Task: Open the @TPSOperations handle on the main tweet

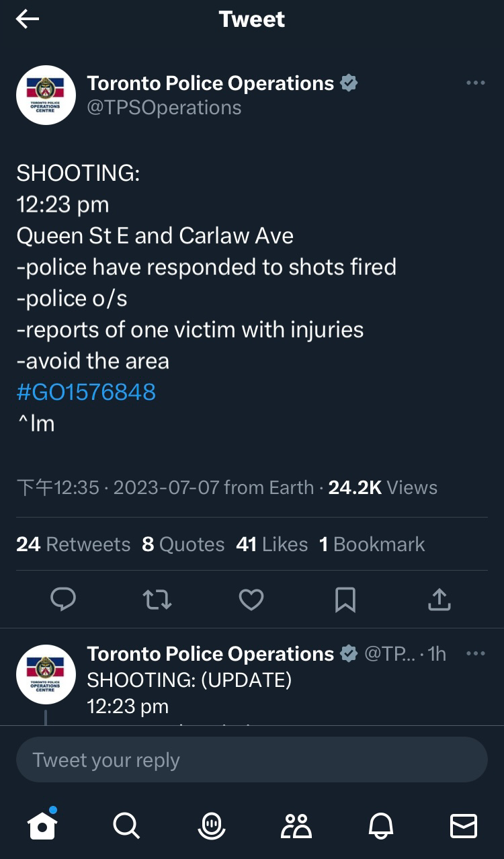Action: coord(164,108)
